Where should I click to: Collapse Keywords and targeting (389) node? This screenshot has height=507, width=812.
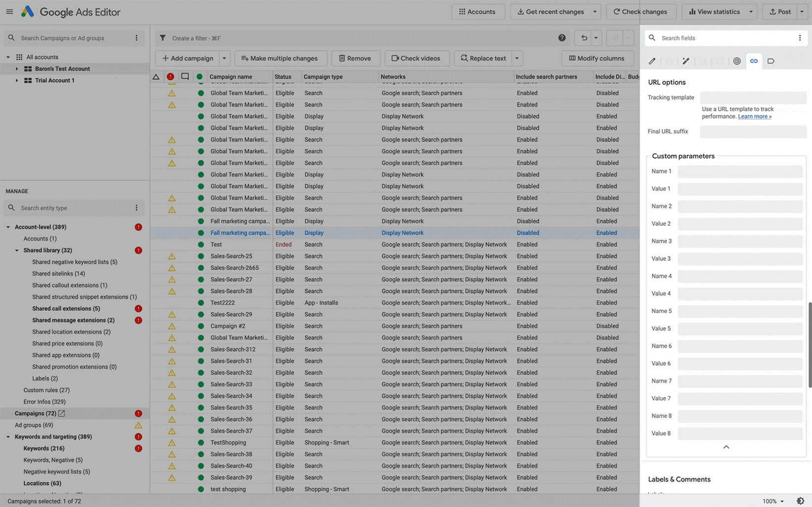(8, 437)
